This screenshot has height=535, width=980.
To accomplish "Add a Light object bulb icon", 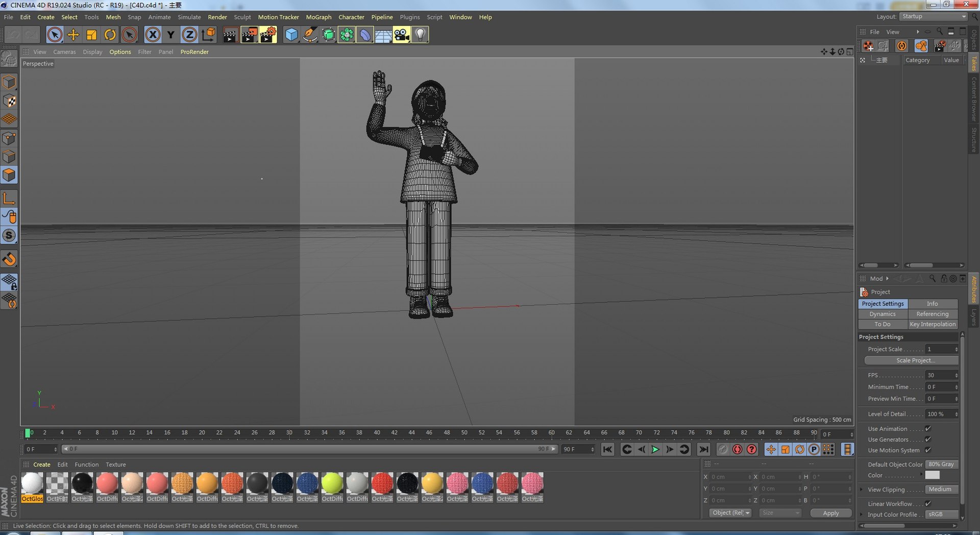I will [420, 35].
